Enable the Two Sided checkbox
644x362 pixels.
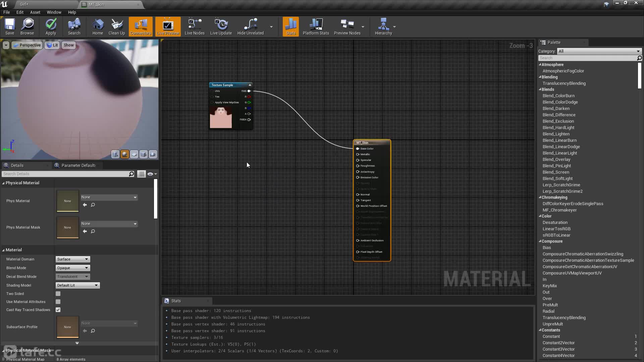tap(58, 294)
